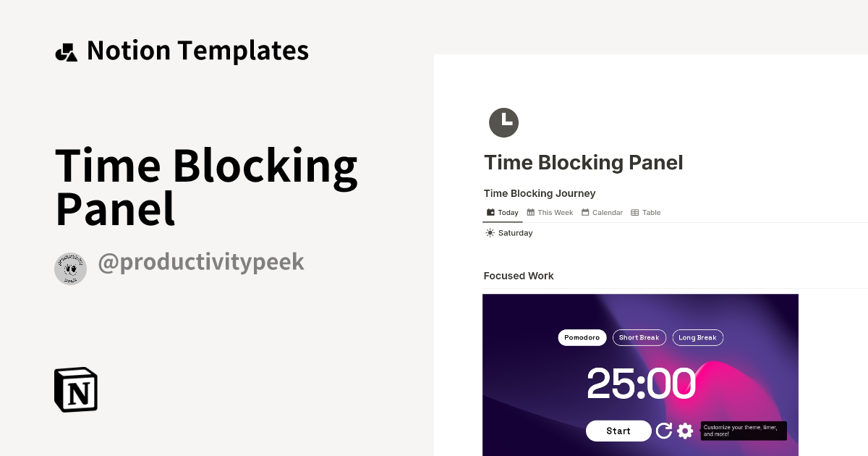Click the Notion Templates logo icon
Screen dimensions: 868x456
click(66, 50)
